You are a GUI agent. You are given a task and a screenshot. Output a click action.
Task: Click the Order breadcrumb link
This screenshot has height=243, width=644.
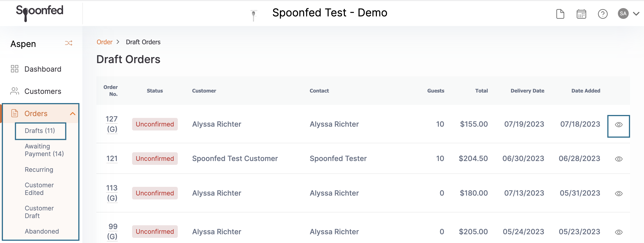[x=104, y=42]
